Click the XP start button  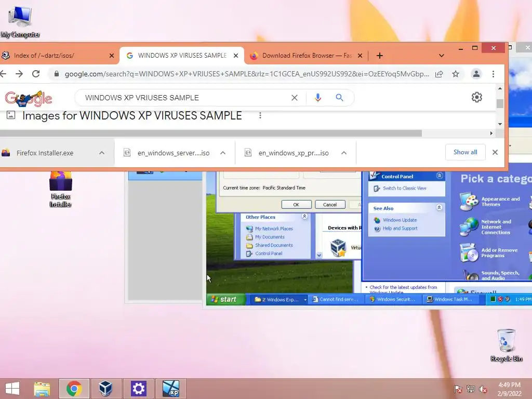(225, 299)
